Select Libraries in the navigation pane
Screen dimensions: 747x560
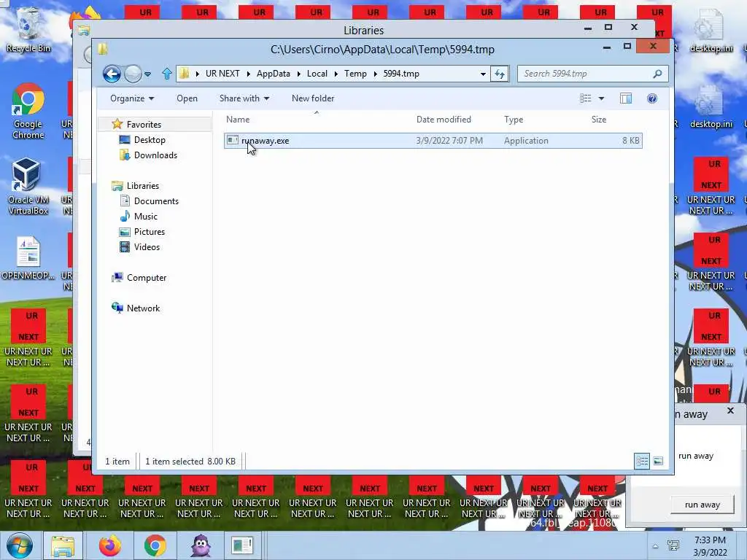[142, 186]
